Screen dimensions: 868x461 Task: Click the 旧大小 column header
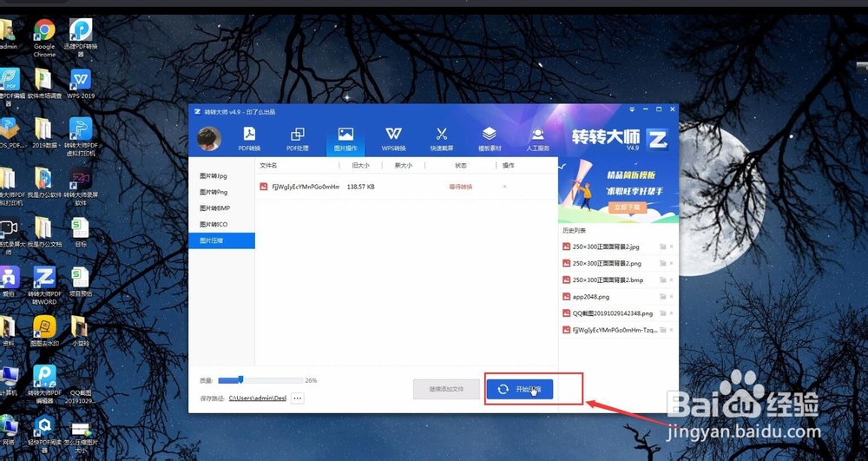[360, 166]
